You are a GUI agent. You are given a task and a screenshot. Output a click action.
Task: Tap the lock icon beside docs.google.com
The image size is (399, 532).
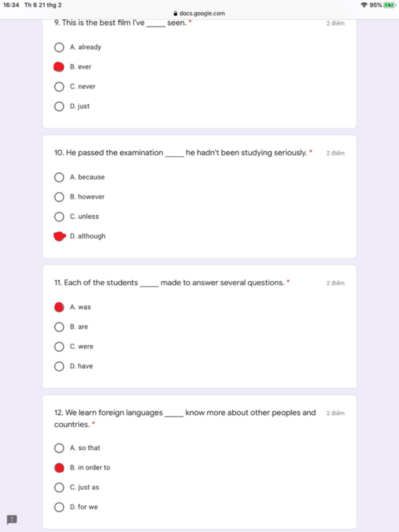point(175,13)
